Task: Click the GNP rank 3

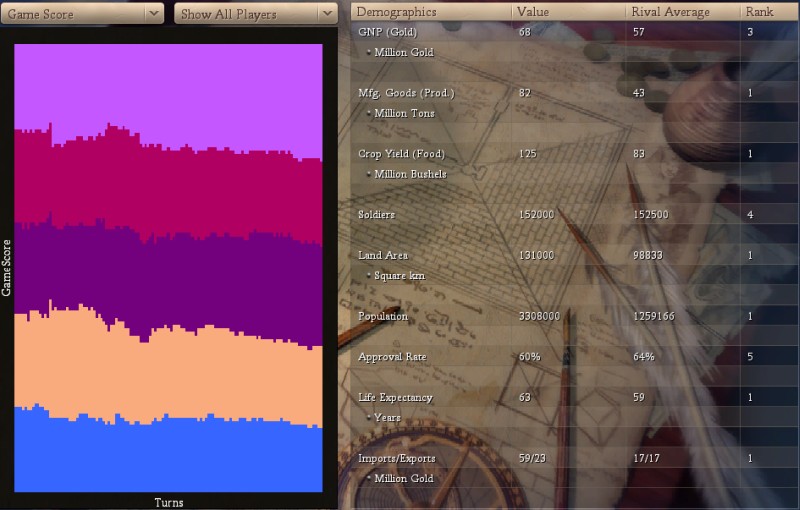Action: point(750,32)
